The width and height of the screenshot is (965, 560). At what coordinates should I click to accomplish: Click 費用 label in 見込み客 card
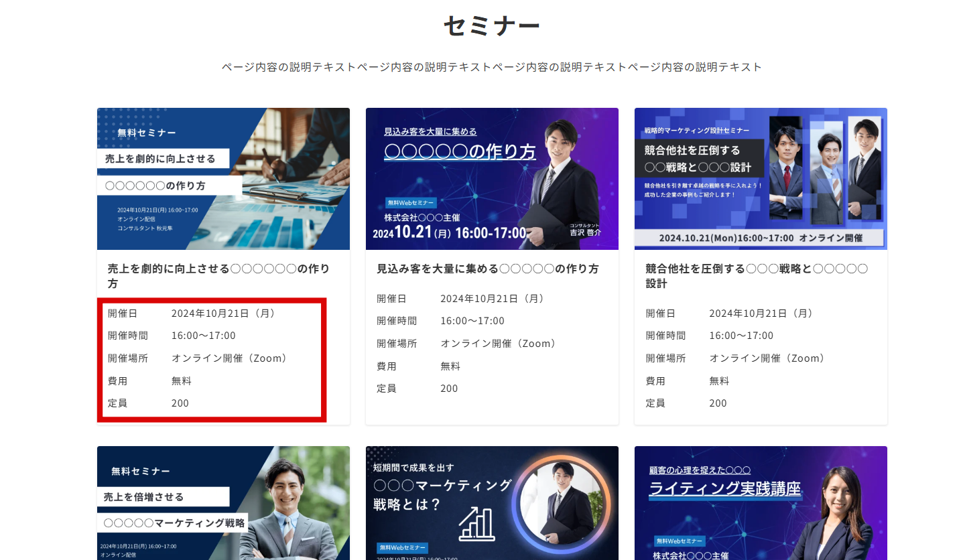(x=387, y=366)
